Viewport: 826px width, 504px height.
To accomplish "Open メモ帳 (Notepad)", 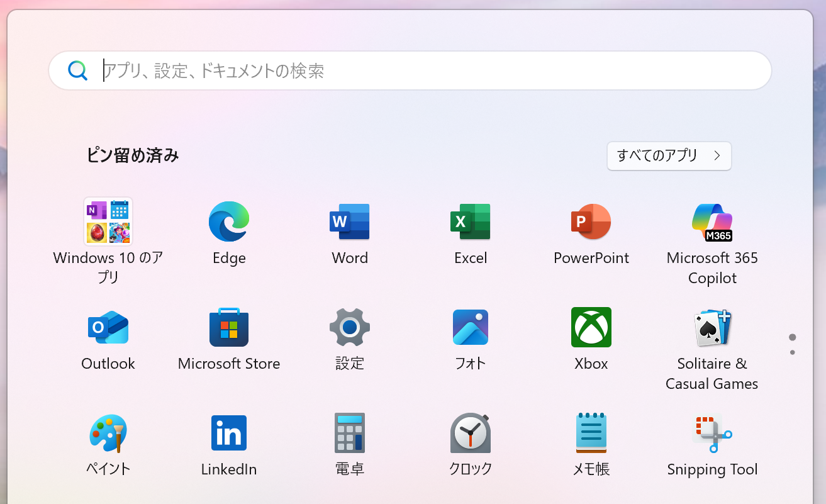I will pyautogui.click(x=591, y=433).
